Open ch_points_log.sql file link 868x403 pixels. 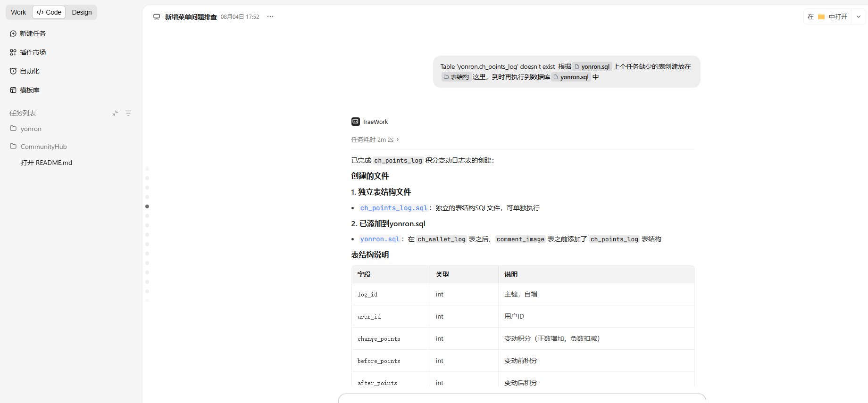point(394,208)
